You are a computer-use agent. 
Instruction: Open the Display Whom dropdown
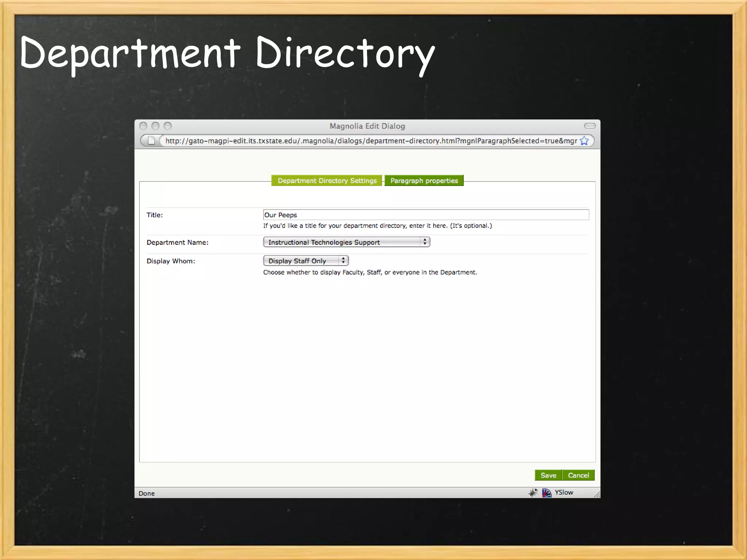coord(306,261)
